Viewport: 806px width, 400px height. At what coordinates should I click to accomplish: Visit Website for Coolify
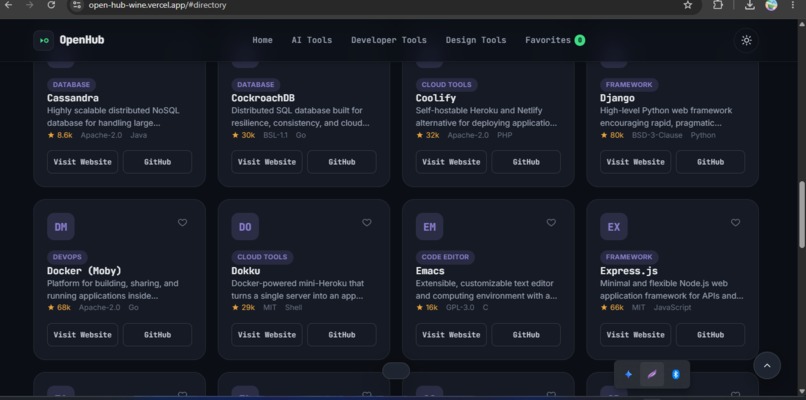pyautogui.click(x=451, y=162)
